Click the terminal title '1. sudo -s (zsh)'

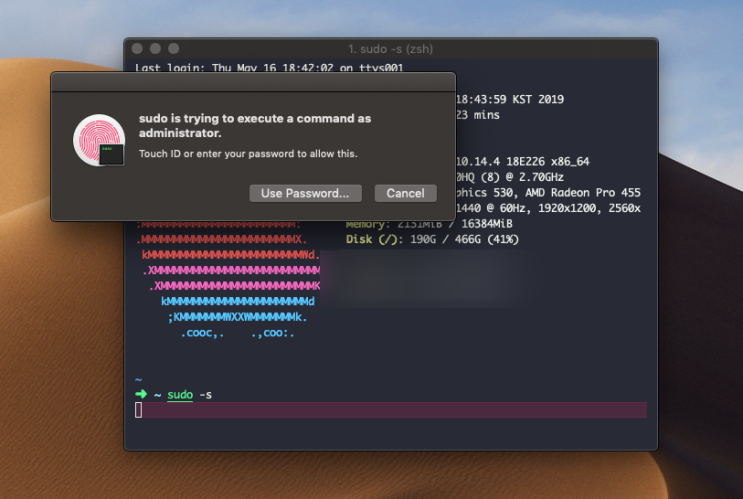[390, 49]
